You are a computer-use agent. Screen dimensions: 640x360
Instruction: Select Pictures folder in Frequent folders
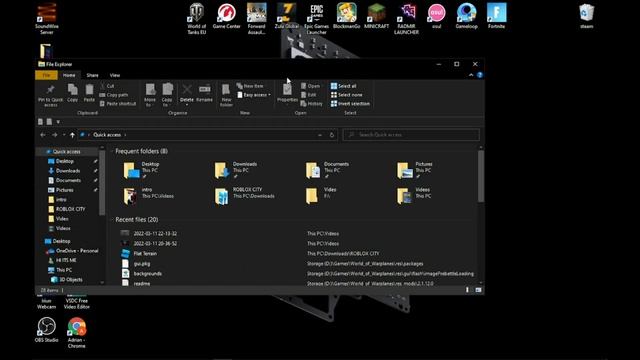(x=415, y=170)
